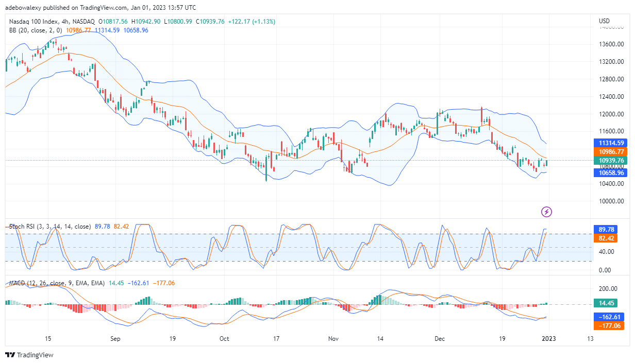This screenshot has height=364, width=635.
Task: Click the green 14.45 tag on MACD scale
Action: click(x=606, y=304)
